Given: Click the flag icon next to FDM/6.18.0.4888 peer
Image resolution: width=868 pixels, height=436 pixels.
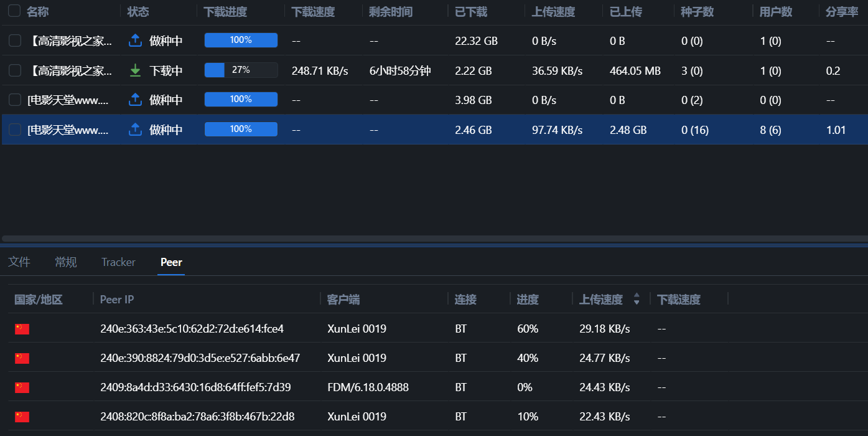Looking at the screenshot, I should [x=22, y=387].
